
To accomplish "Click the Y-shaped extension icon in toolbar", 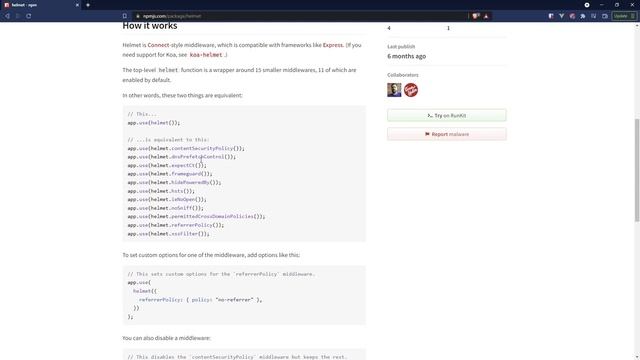I will 562,16.
